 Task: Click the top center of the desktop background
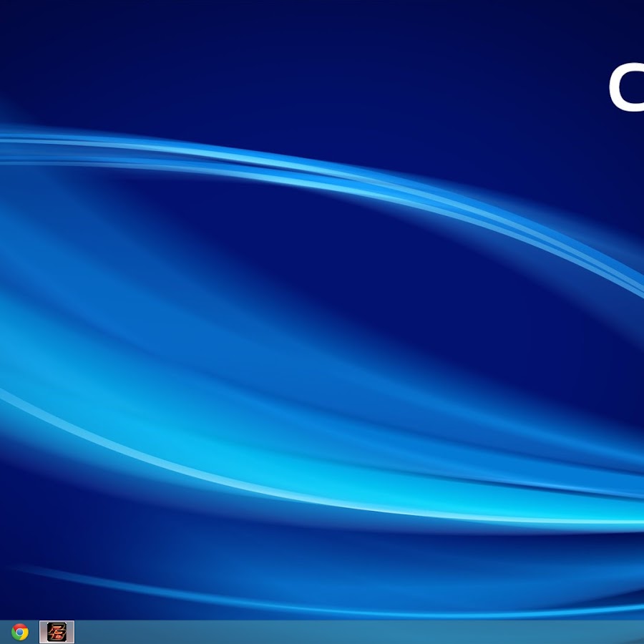(x=322, y=21)
